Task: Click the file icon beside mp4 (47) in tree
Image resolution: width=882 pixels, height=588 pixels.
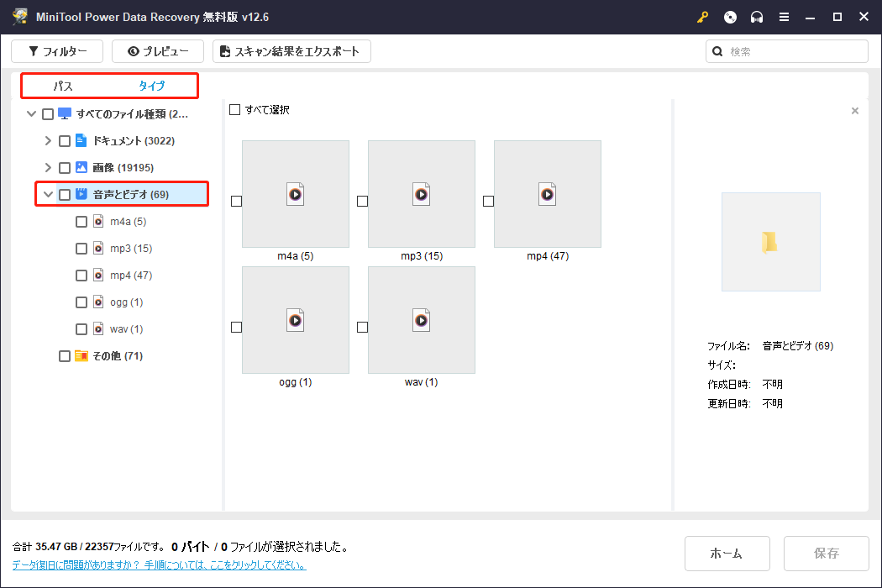Action: [x=98, y=276]
